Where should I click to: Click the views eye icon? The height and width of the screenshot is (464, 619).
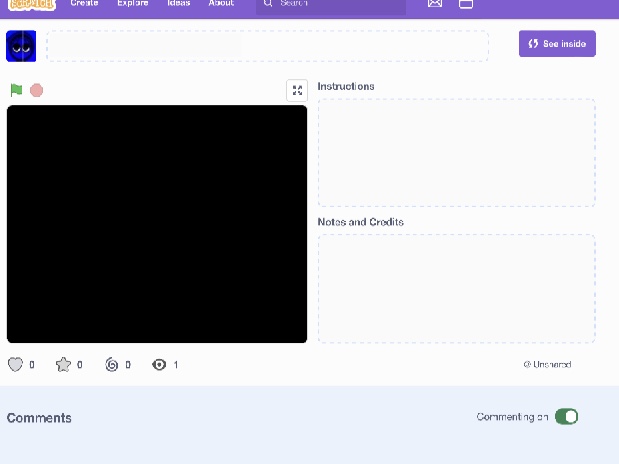click(159, 364)
